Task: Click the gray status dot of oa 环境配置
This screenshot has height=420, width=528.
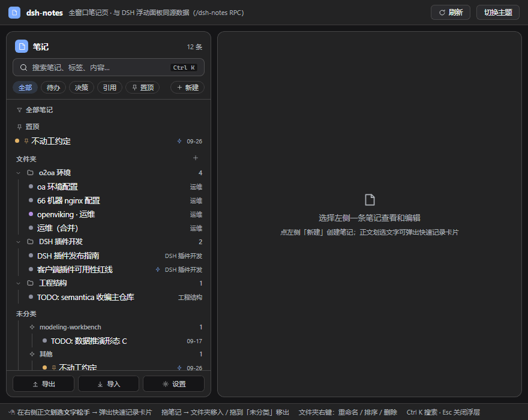Action: pos(31,186)
